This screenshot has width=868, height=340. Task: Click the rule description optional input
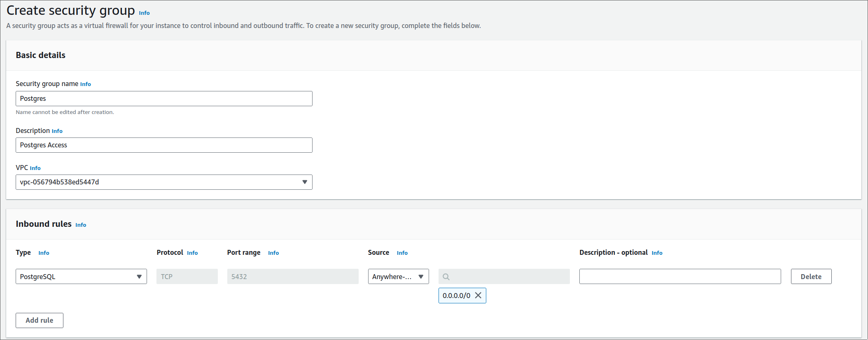click(x=680, y=277)
